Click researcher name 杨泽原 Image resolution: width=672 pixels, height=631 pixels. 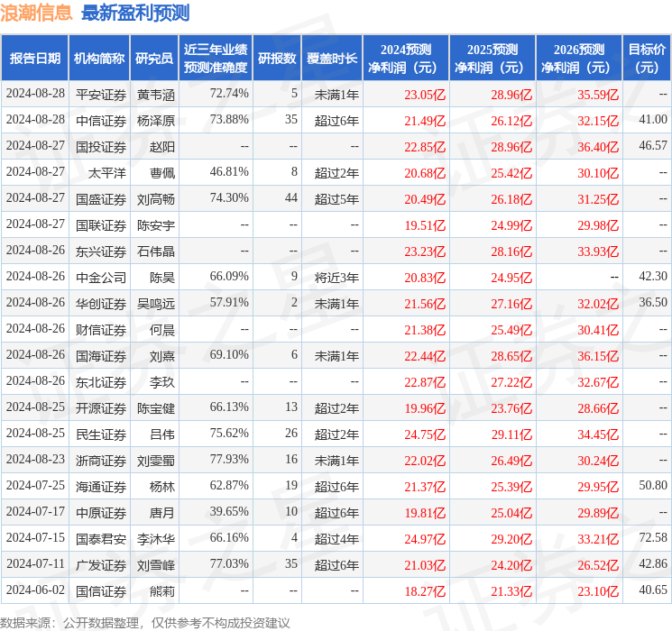(156, 121)
